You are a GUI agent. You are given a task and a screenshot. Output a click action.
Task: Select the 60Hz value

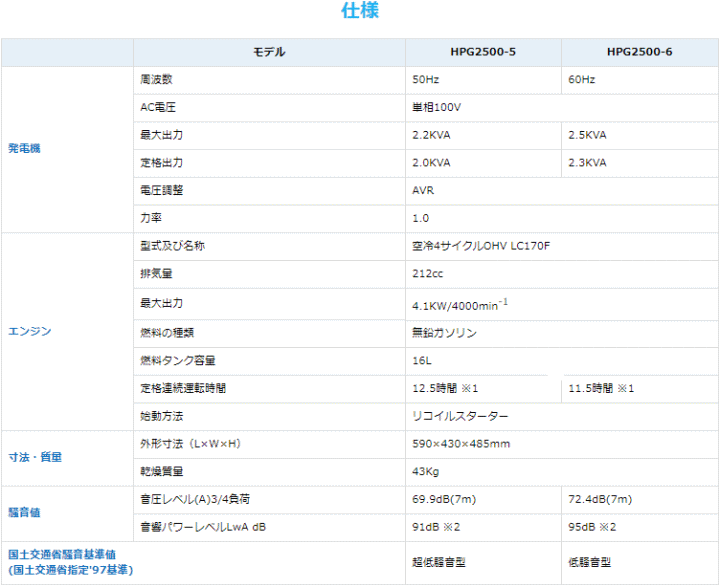coord(582,79)
